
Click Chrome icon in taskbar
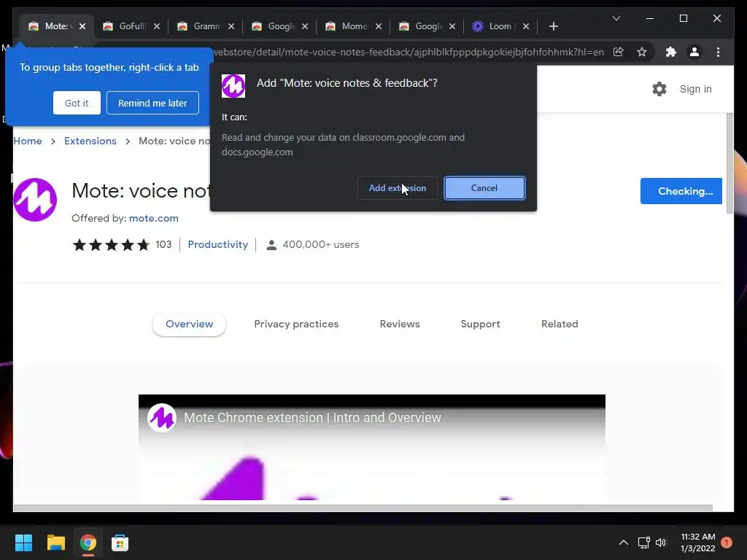coord(88,542)
